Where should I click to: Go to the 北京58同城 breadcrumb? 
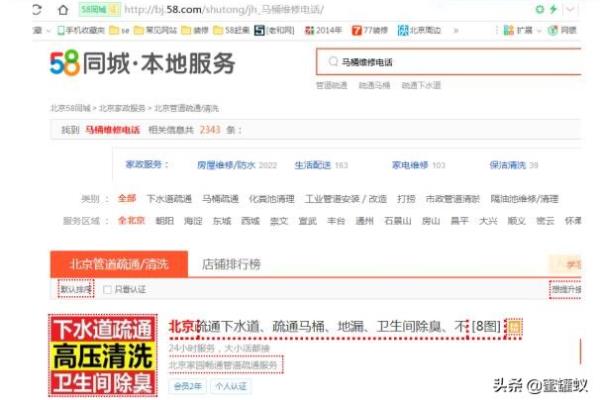click(70, 108)
